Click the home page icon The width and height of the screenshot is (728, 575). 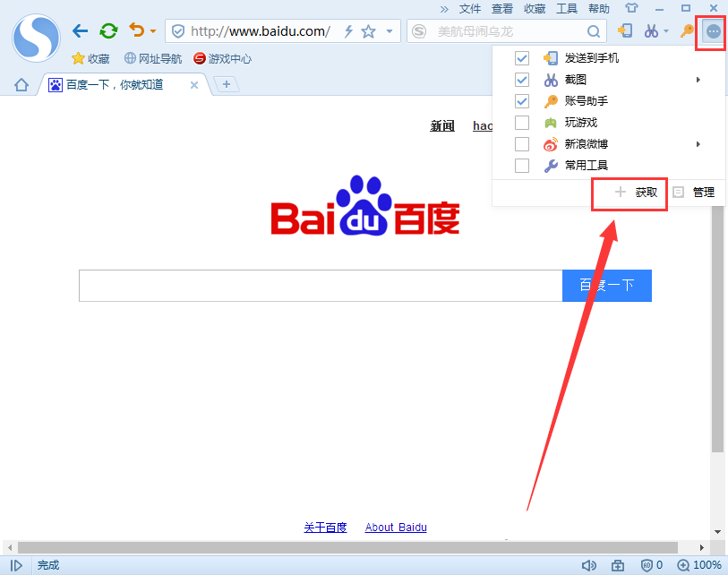[21, 85]
